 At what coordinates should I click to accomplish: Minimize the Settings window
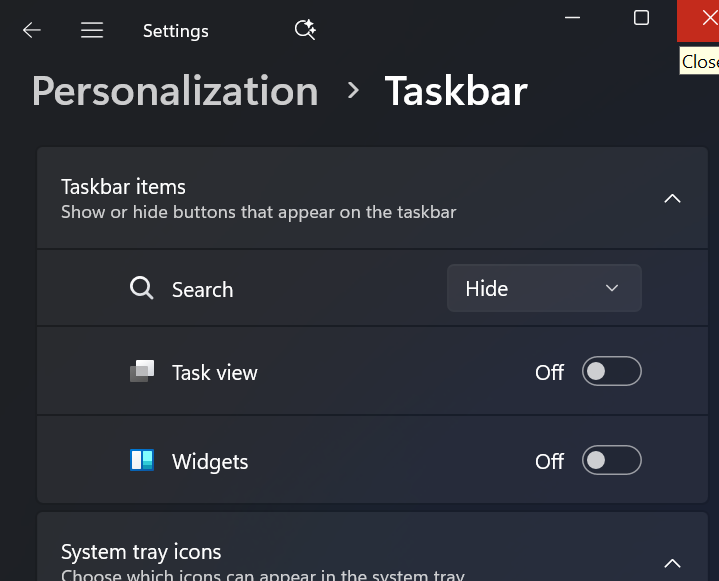573,18
